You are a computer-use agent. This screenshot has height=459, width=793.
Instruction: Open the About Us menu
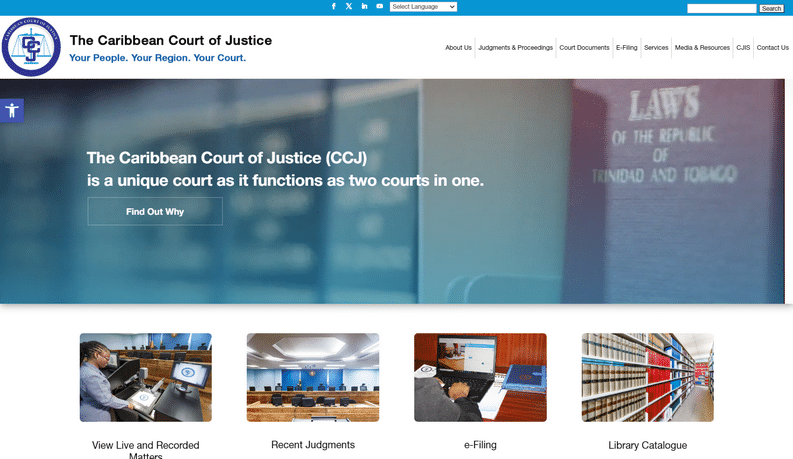point(458,48)
